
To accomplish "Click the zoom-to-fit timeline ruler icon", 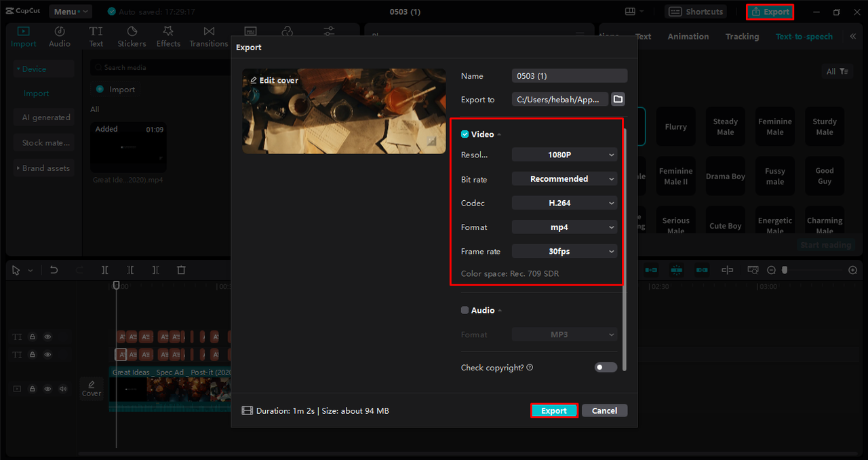I will tap(753, 270).
